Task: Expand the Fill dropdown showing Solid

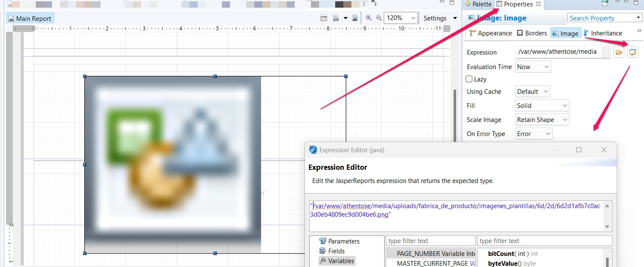Action: pos(542,105)
